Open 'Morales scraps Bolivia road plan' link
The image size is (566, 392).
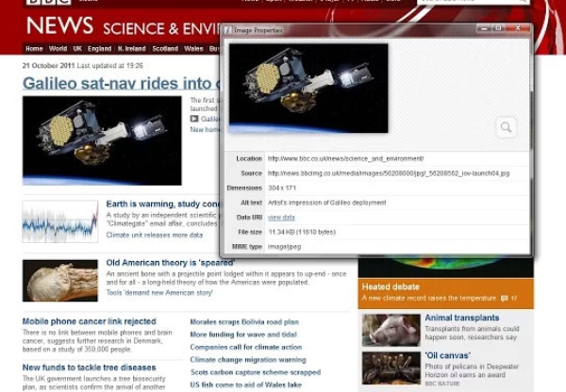click(x=244, y=321)
